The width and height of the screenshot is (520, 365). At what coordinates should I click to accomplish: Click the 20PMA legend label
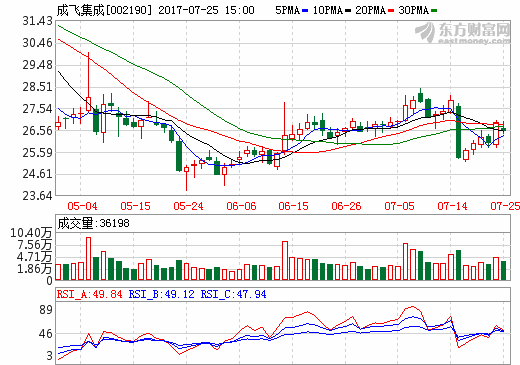click(371, 10)
